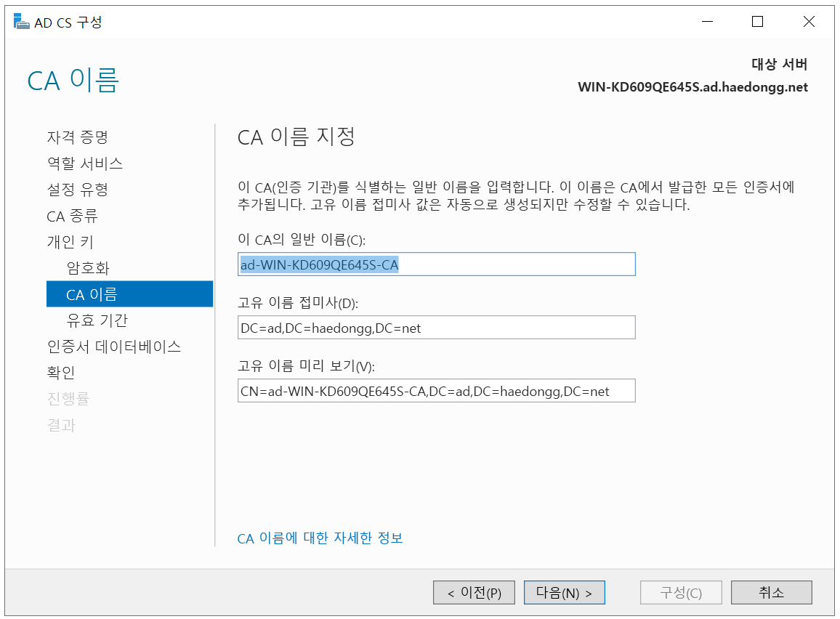Image resolution: width=840 pixels, height=619 pixels.
Task: Select the 개인 키 step
Action: pyautogui.click(x=70, y=242)
